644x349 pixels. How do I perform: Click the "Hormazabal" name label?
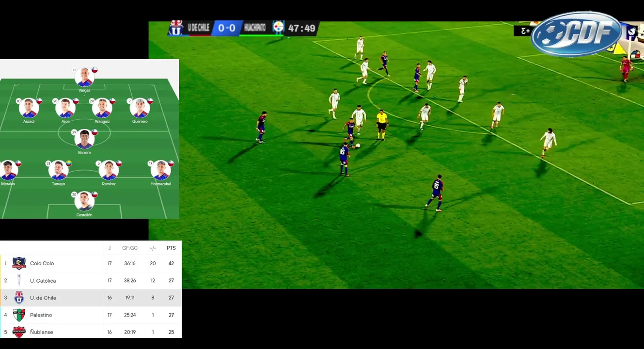(x=161, y=184)
